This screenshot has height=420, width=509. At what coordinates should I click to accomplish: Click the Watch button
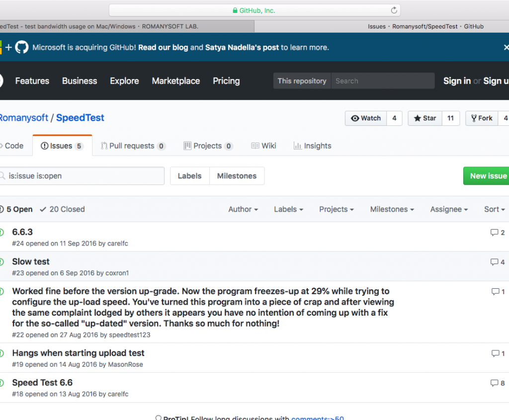click(x=366, y=118)
